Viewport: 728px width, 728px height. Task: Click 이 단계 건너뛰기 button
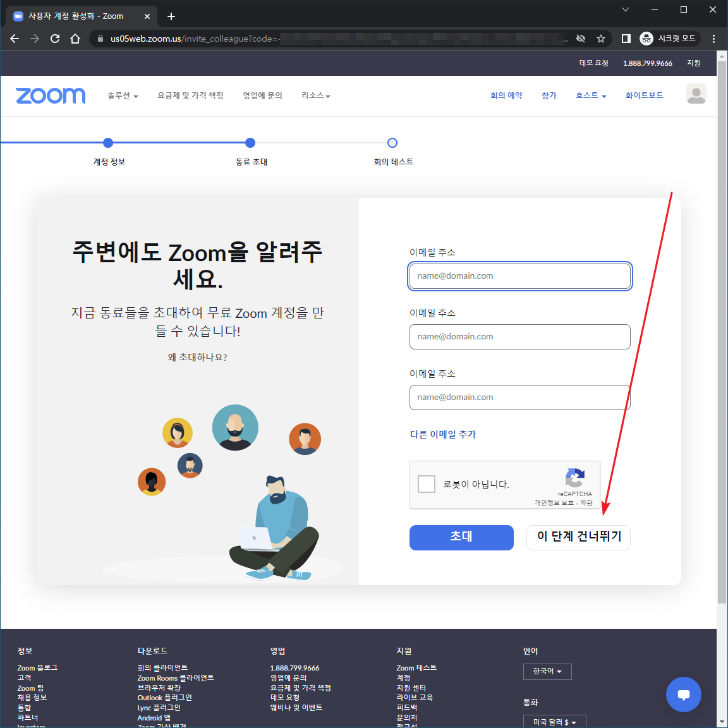coord(578,537)
